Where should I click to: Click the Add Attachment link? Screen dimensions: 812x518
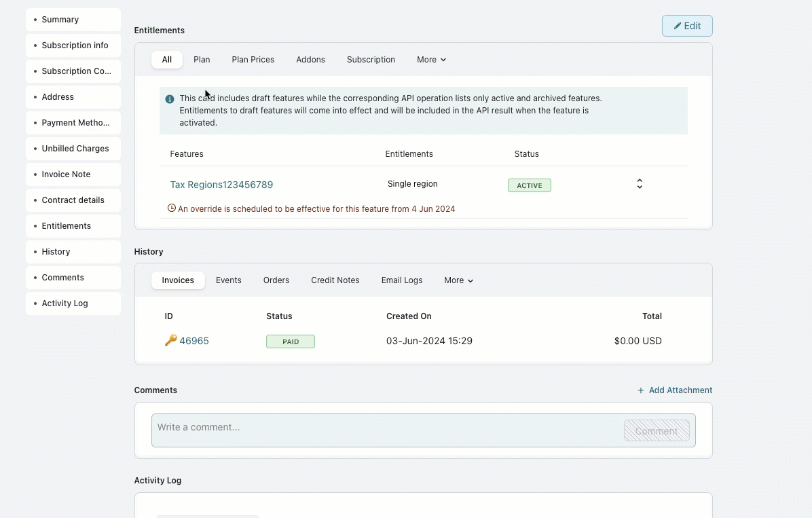point(675,390)
